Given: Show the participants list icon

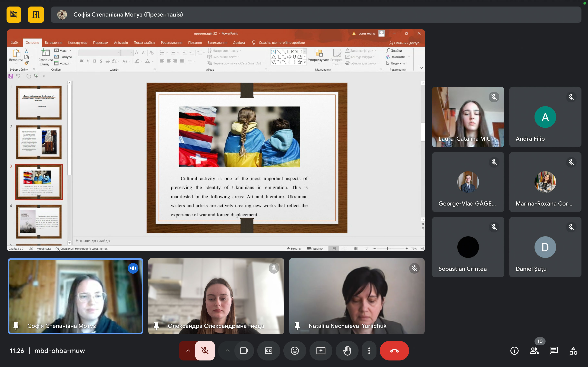Looking at the screenshot, I should [534, 351].
